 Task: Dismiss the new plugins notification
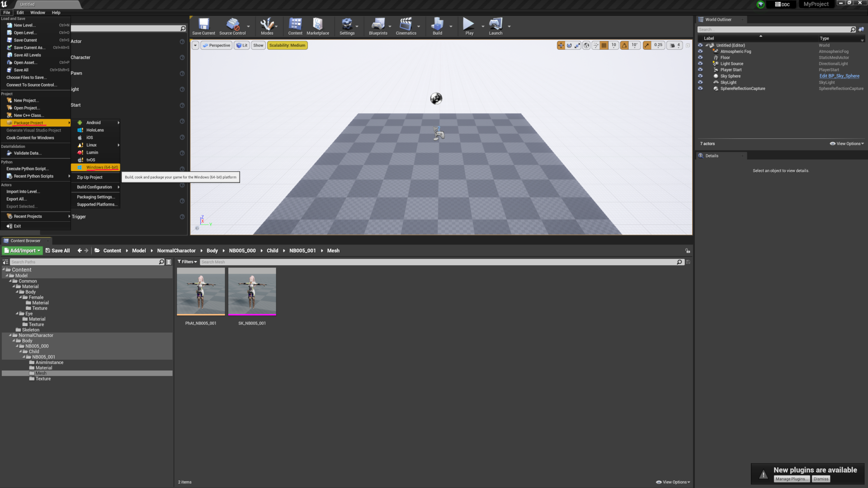pos(821,479)
